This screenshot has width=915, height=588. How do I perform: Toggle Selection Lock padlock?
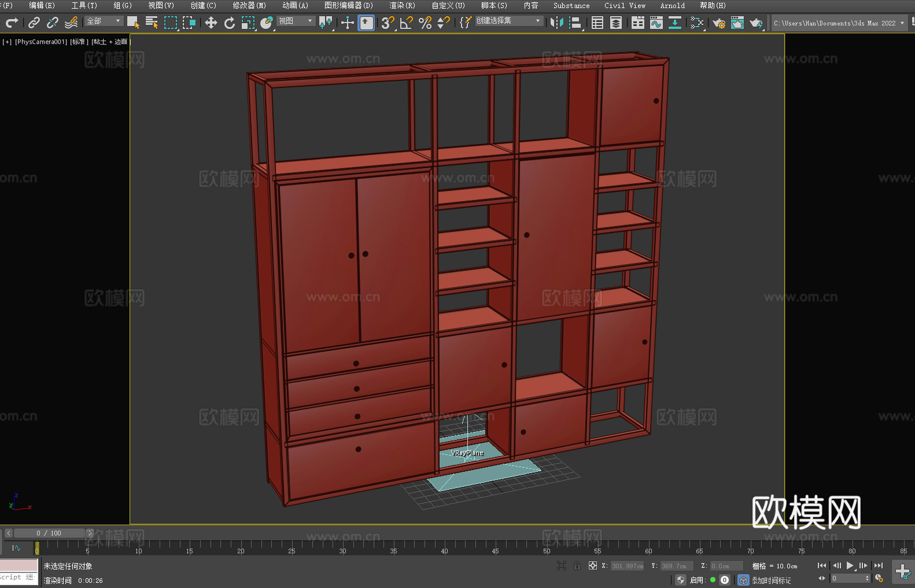[x=577, y=565]
